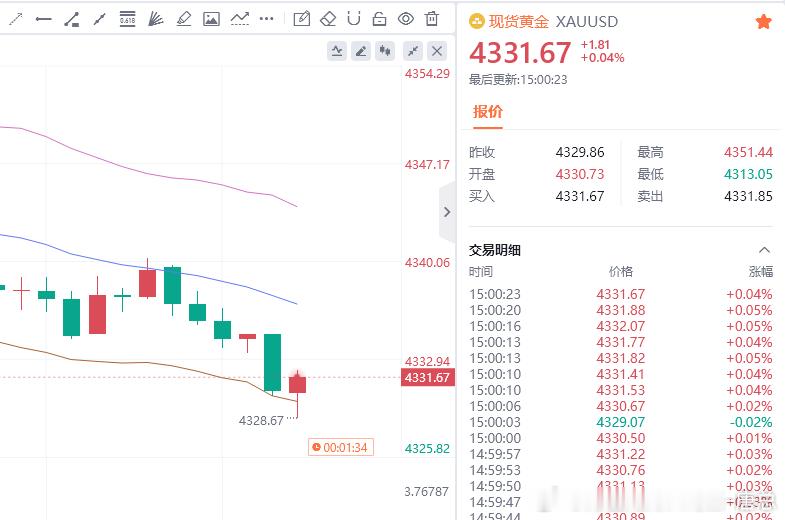Delete all drawings with the trash icon
Image resolution: width=785 pixels, height=520 pixels.
click(x=432, y=19)
